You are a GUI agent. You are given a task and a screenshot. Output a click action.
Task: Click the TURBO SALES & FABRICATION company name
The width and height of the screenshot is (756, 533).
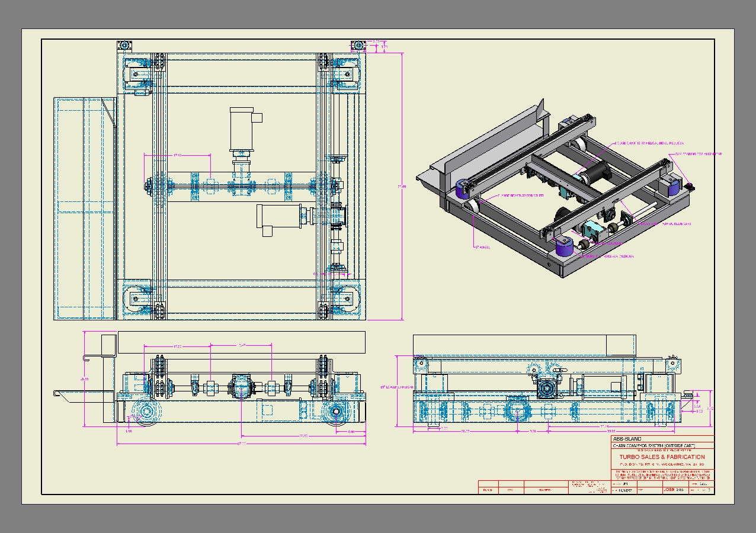click(x=662, y=457)
